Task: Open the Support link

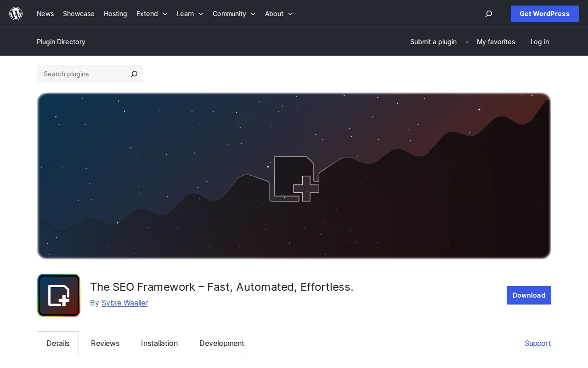Action: (x=538, y=343)
